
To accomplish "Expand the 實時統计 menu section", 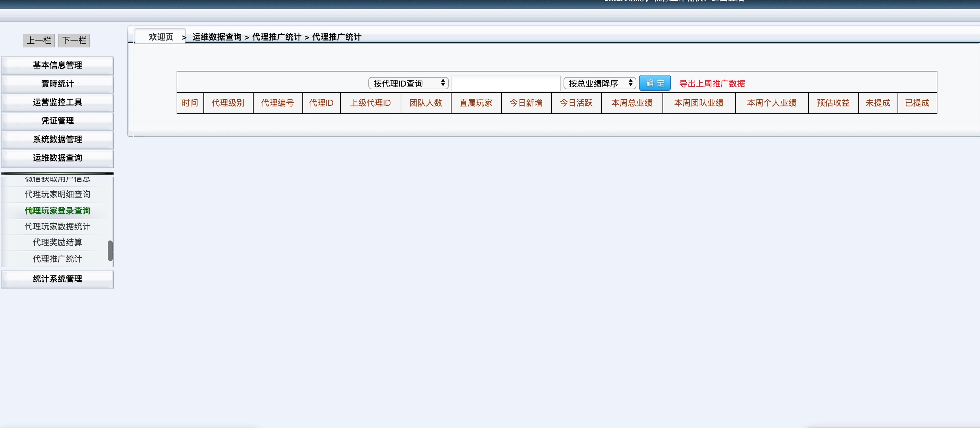I will 57,84.
